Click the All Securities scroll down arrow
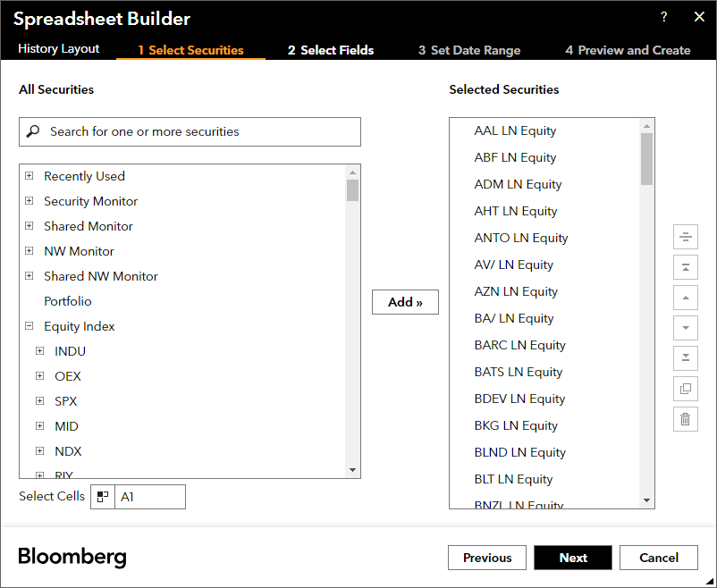Screen dimensions: 717x588 coord(352,469)
